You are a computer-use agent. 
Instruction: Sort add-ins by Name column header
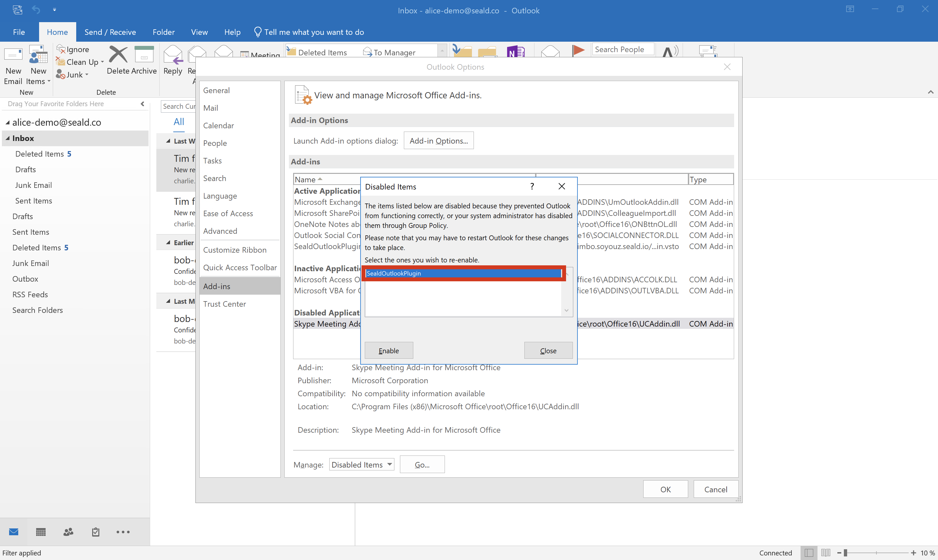click(415, 179)
